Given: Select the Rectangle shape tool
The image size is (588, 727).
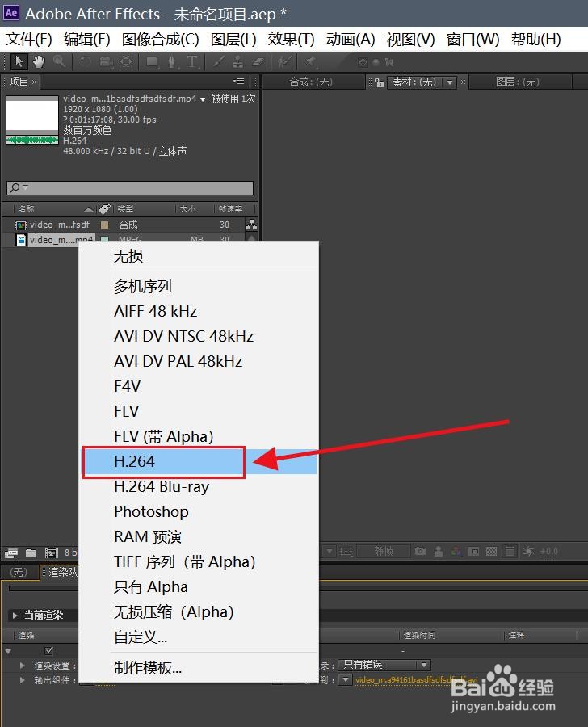Looking at the screenshot, I should [x=152, y=61].
